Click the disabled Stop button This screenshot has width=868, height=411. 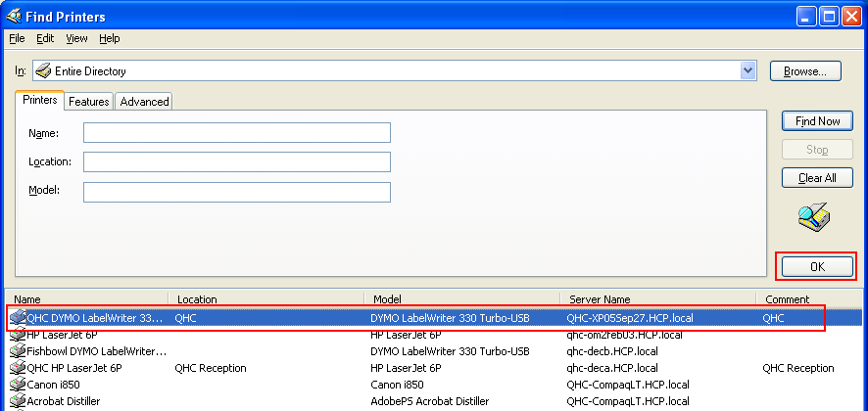tap(817, 150)
